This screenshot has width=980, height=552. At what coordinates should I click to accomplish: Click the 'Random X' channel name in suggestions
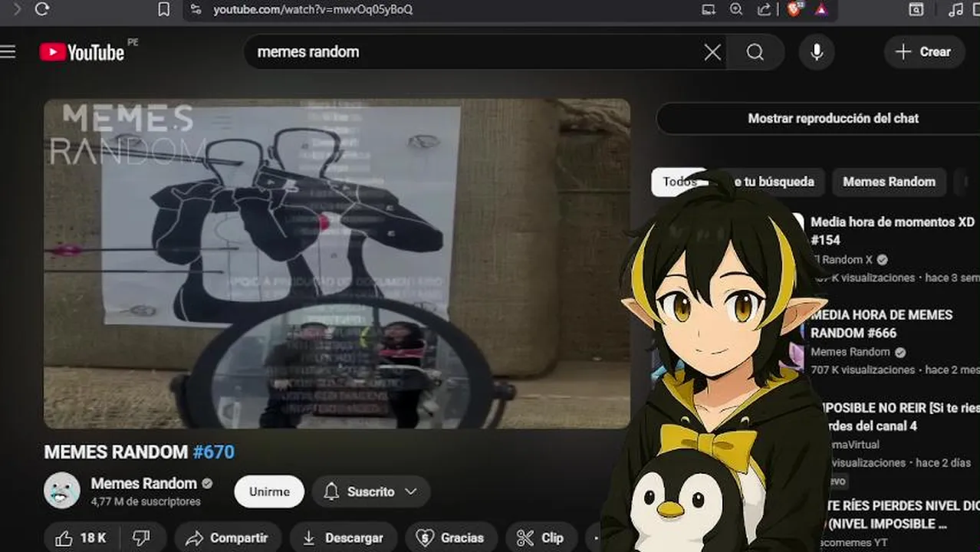point(842,260)
